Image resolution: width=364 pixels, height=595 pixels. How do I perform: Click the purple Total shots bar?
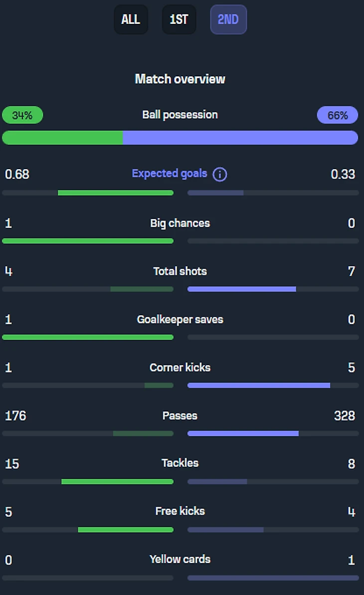pyautogui.click(x=242, y=289)
